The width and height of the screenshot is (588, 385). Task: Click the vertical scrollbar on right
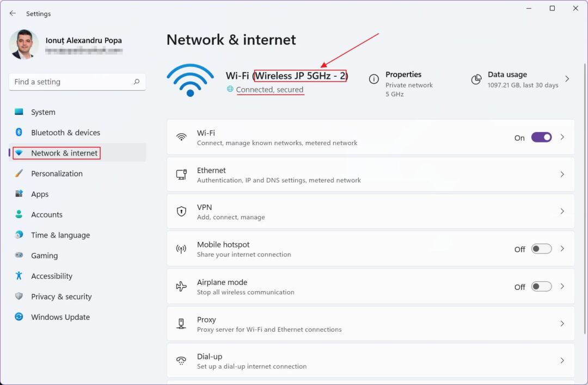click(585, 198)
